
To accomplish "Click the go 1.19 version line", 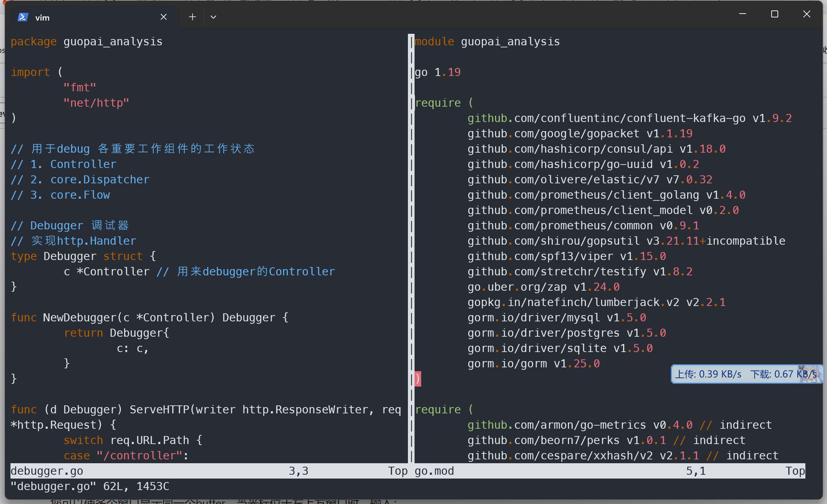I will (x=437, y=72).
